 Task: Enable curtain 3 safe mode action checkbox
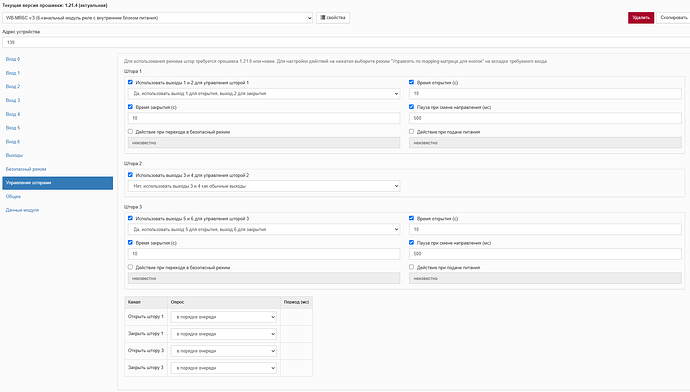(130, 267)
